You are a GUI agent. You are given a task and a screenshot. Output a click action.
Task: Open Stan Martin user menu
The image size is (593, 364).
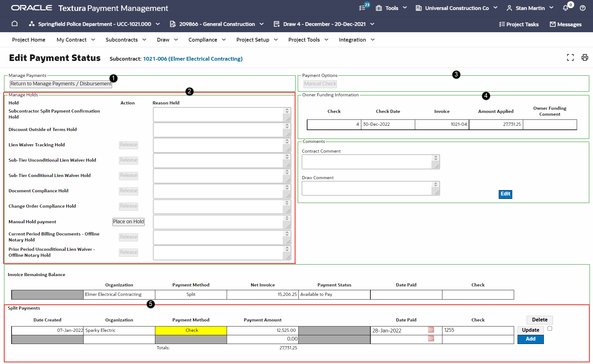point(530,8)
